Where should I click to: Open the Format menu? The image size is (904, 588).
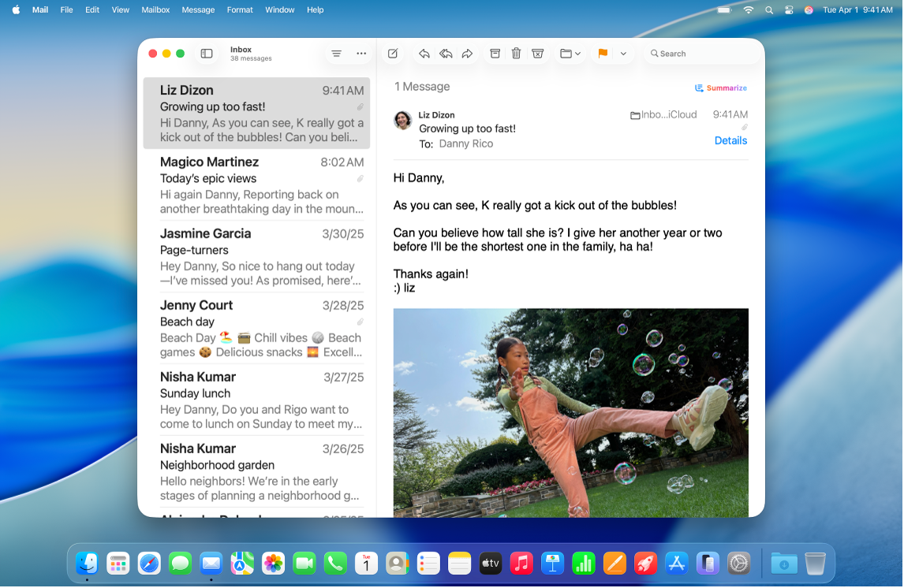point(239,9)
